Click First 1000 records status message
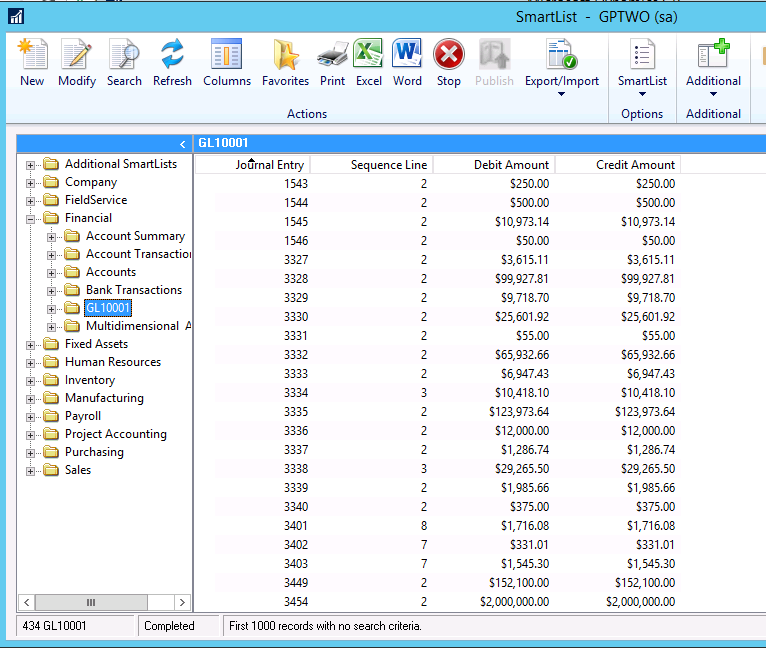766x648 pixels. [x=325, y=626]
